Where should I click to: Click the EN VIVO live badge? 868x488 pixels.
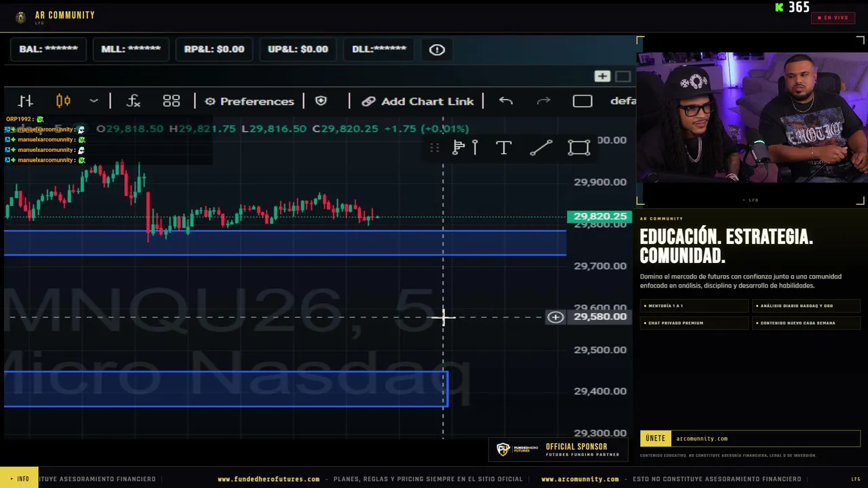(x=833, y=18)
